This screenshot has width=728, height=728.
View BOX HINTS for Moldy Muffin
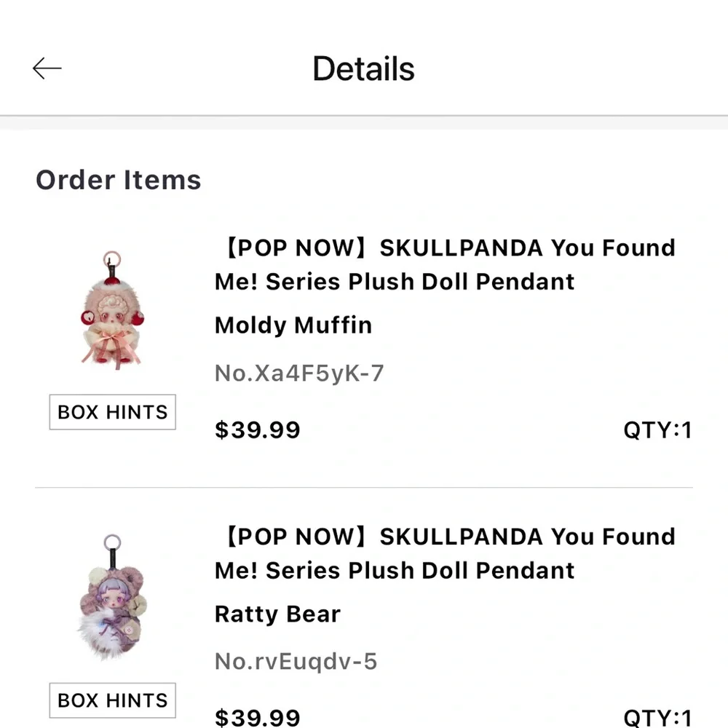click(111, 412)
